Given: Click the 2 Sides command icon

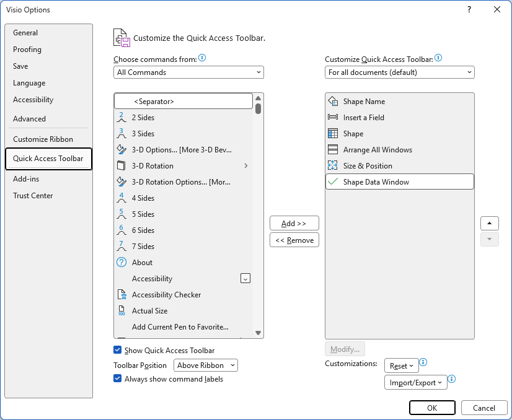Looking at the screenshot, I should pyautogui.click(x=121, y=117).
